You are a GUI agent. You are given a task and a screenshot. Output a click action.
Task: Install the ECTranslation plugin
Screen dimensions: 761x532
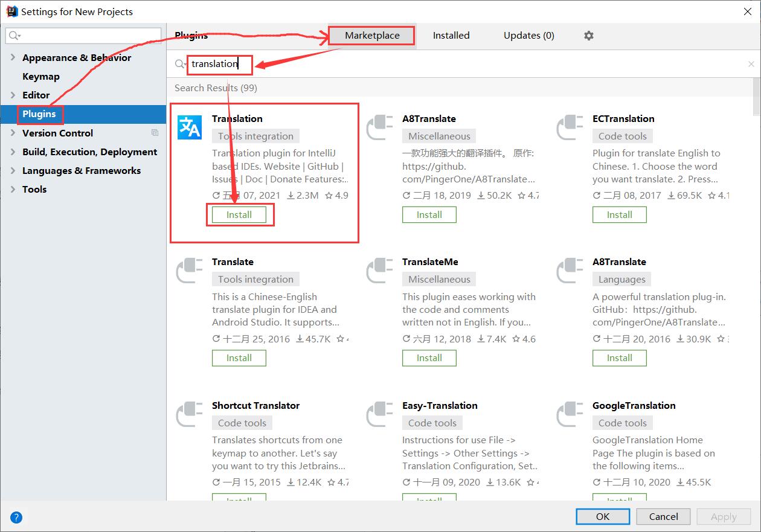(620, 214)
